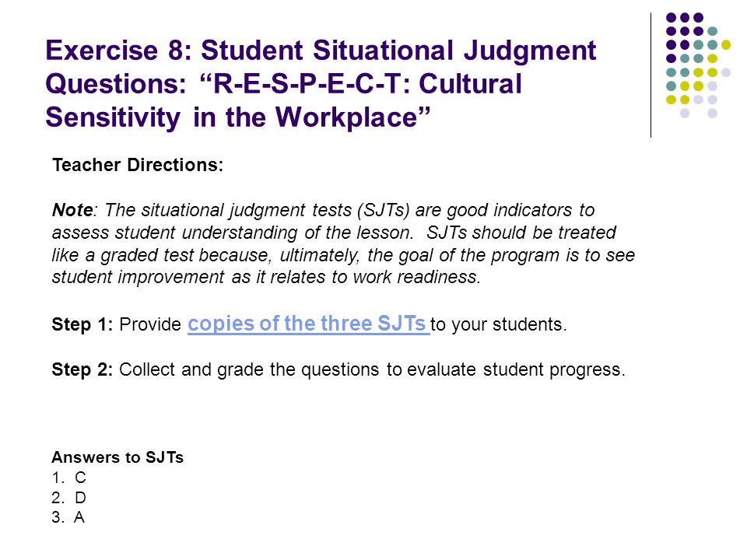
Task: Select answer 2. D line
Action: 69,498
